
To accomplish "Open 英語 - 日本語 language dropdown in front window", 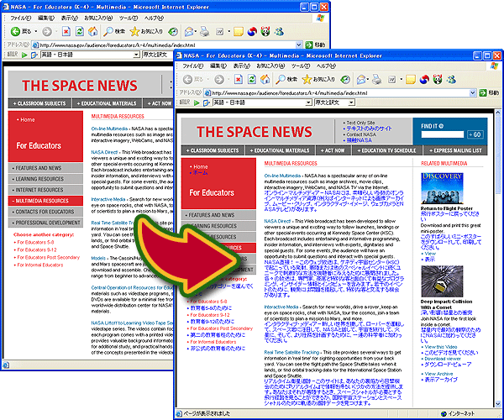I will point(308,102).
